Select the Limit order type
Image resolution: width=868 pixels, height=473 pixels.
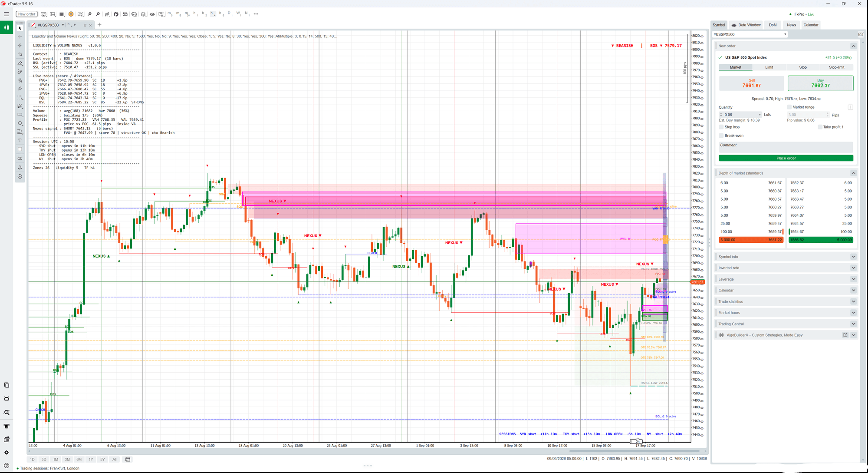point(769,67)
